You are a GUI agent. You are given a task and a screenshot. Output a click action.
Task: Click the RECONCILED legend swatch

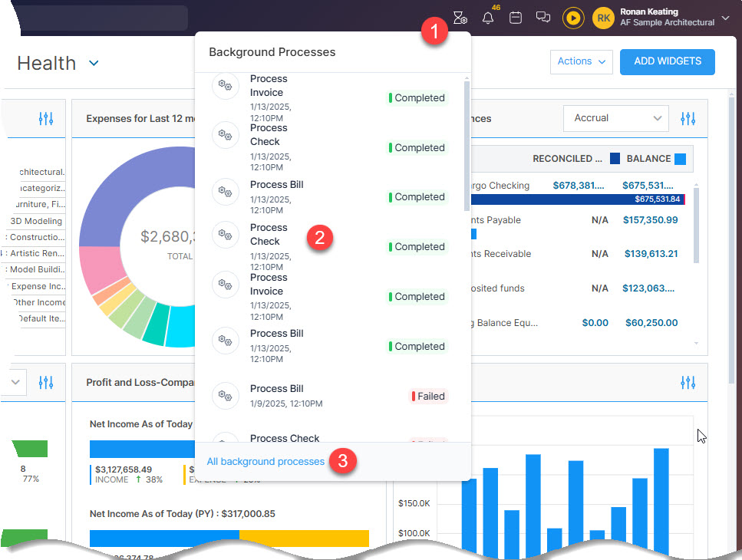(x=615, y=159)
